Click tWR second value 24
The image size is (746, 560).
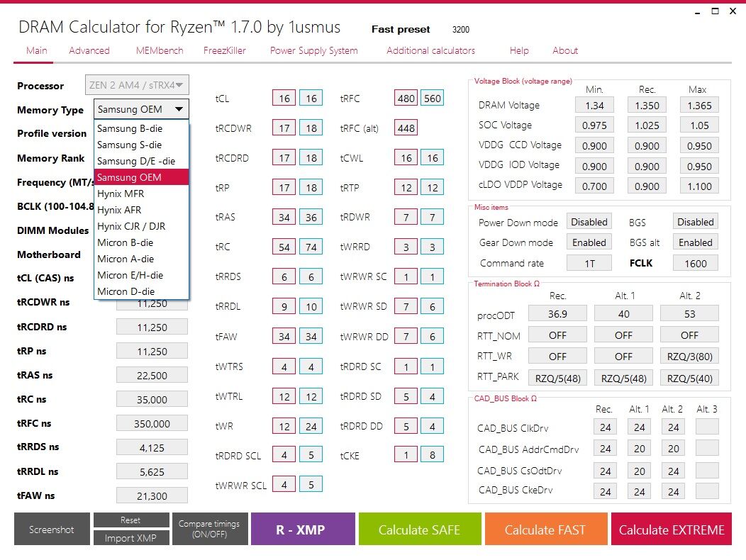click(x=311, y=426)
